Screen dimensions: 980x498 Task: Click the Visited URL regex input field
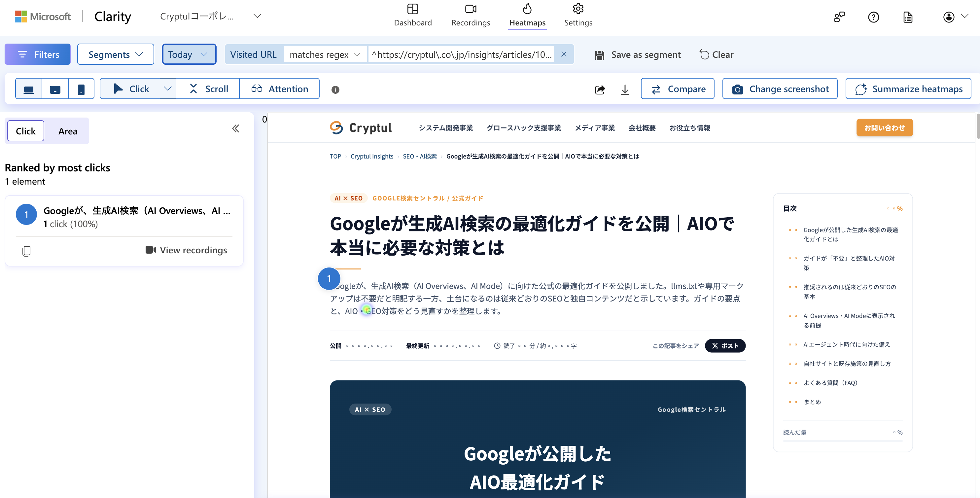461,54
